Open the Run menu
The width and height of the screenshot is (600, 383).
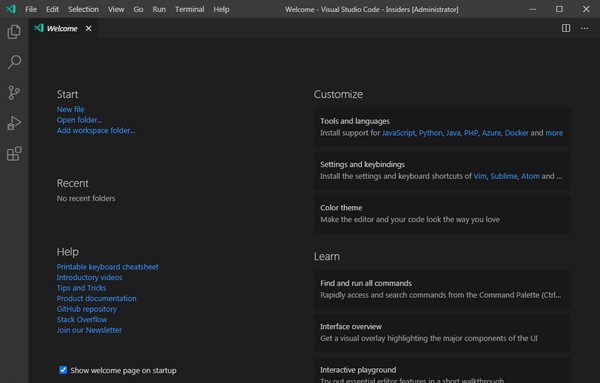point(159,9)
